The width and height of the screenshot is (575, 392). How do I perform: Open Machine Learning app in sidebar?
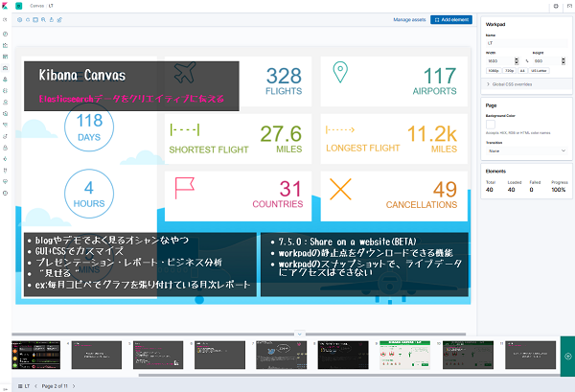pos(5,91)
